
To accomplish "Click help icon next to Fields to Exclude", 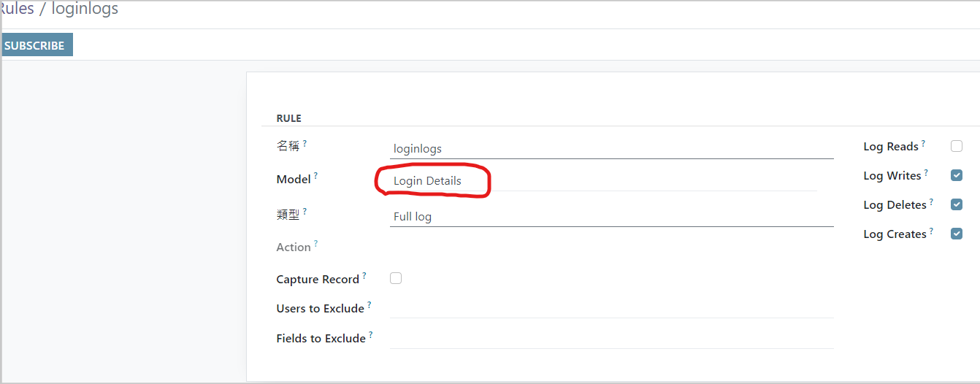I will click(x=371, y=335).
